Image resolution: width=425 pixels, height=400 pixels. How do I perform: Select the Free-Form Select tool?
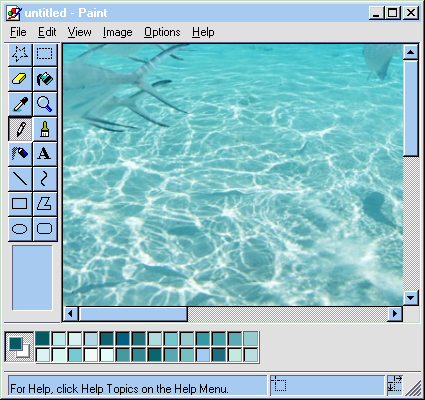20,54
